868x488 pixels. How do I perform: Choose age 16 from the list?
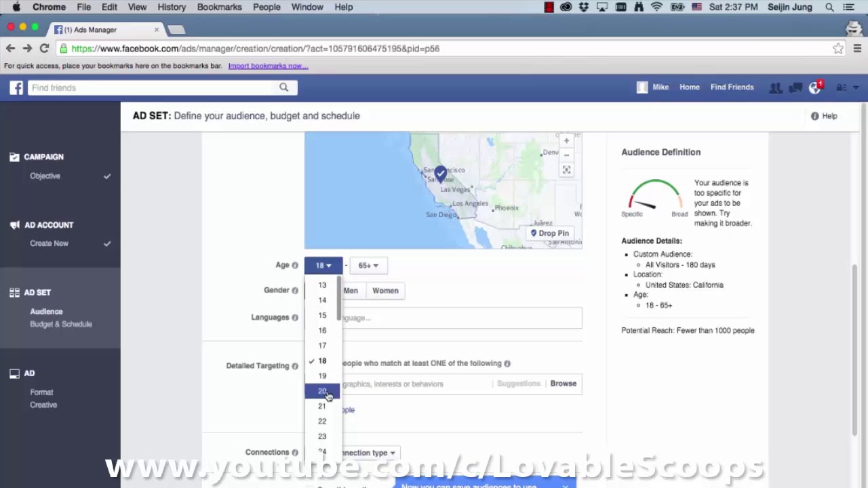pyautogui.click(x=322, y=331)
